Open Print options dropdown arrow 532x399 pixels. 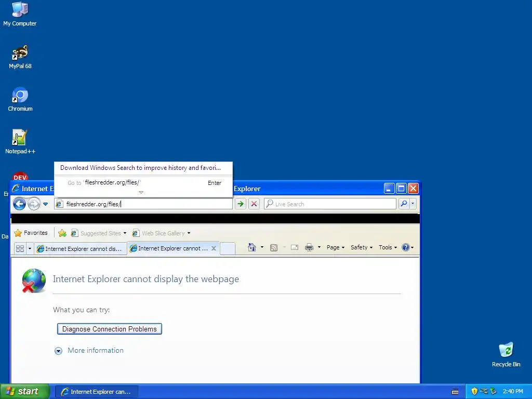coord(319,247)
